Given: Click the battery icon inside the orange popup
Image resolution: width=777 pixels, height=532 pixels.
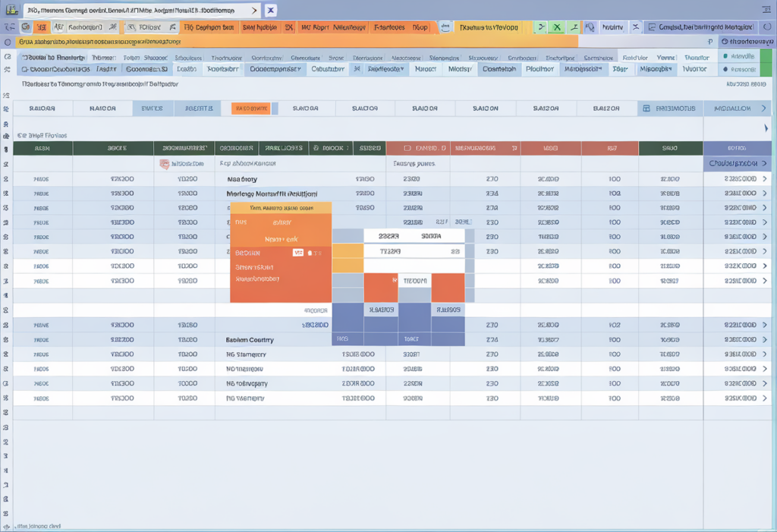Looking at the screenshot, I should (310, 253).
